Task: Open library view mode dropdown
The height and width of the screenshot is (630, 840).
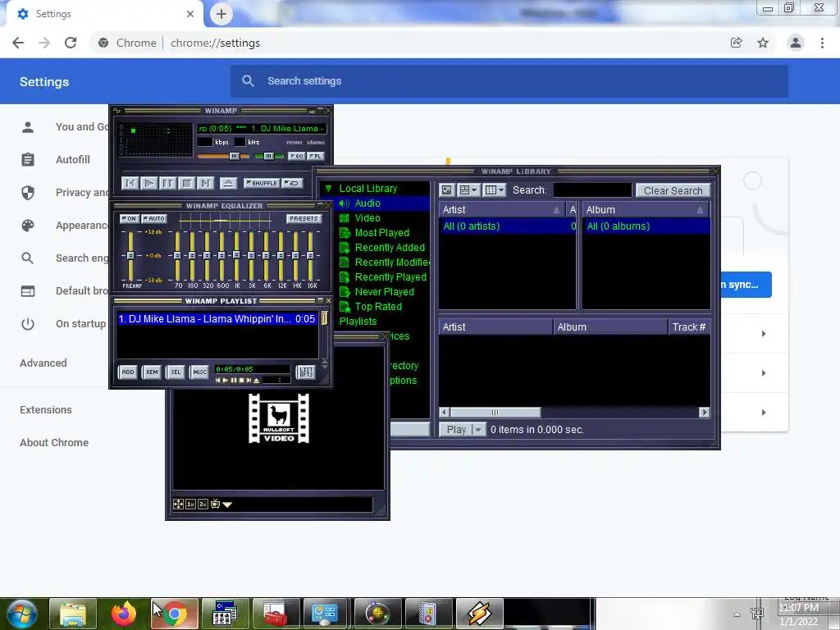Action: pyautogui.click(x=468, y=190)
